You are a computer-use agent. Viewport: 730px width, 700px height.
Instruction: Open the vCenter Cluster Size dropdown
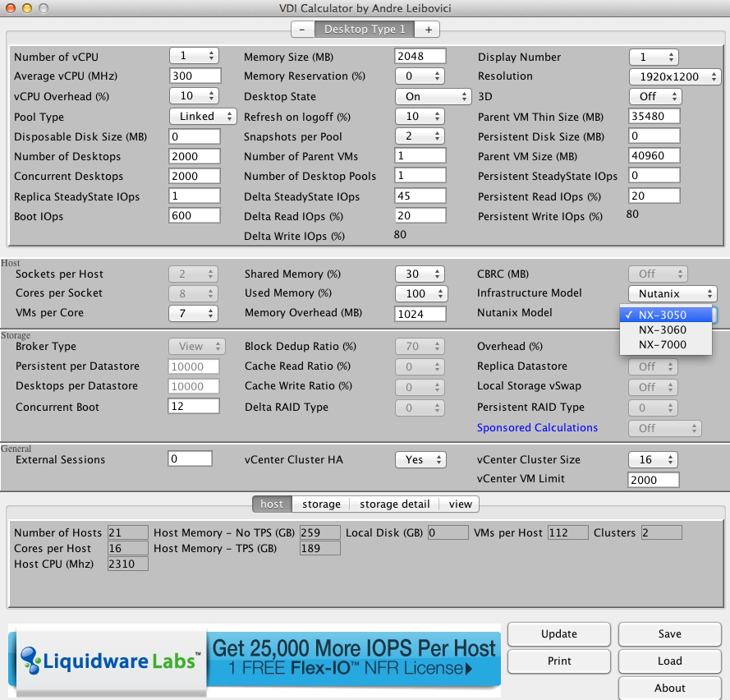click(x=653, y=460)
